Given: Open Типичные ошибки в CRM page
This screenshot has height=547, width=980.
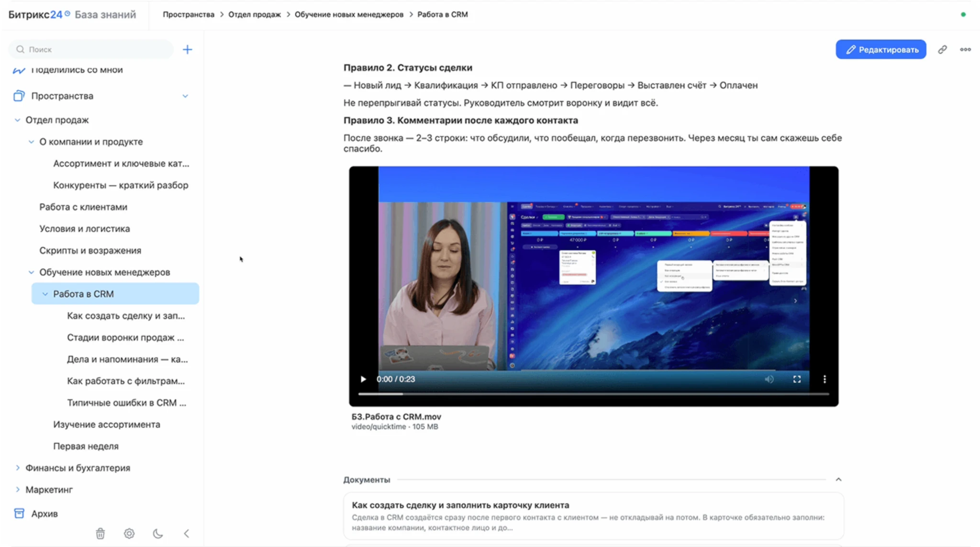Looking at the screenshot, I should (x=127, y=402).
